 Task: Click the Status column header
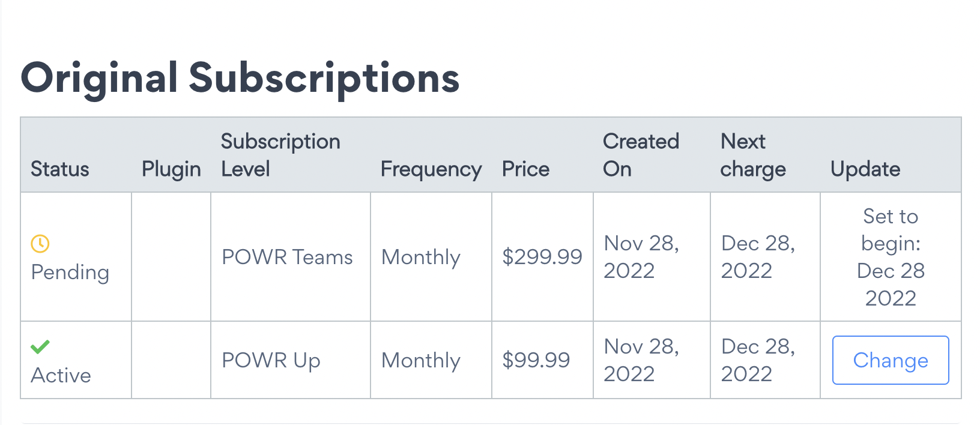click(60, 169)
